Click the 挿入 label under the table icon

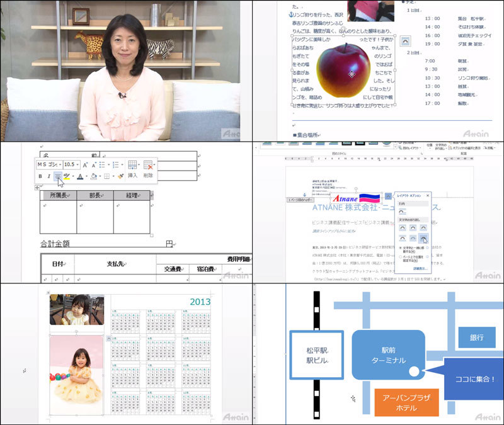tap(132, 176)
